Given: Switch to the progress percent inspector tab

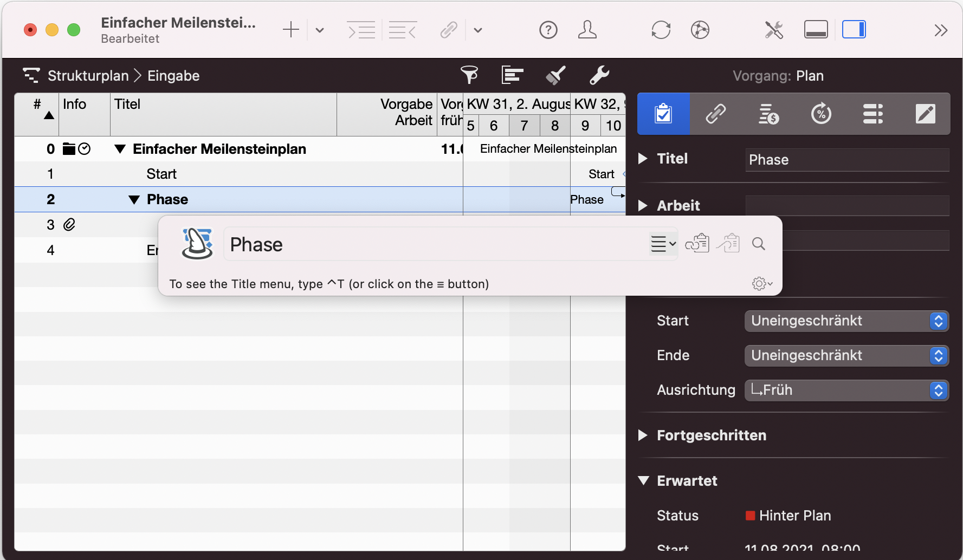Looking at the screenshot, I should click(820, 114).
